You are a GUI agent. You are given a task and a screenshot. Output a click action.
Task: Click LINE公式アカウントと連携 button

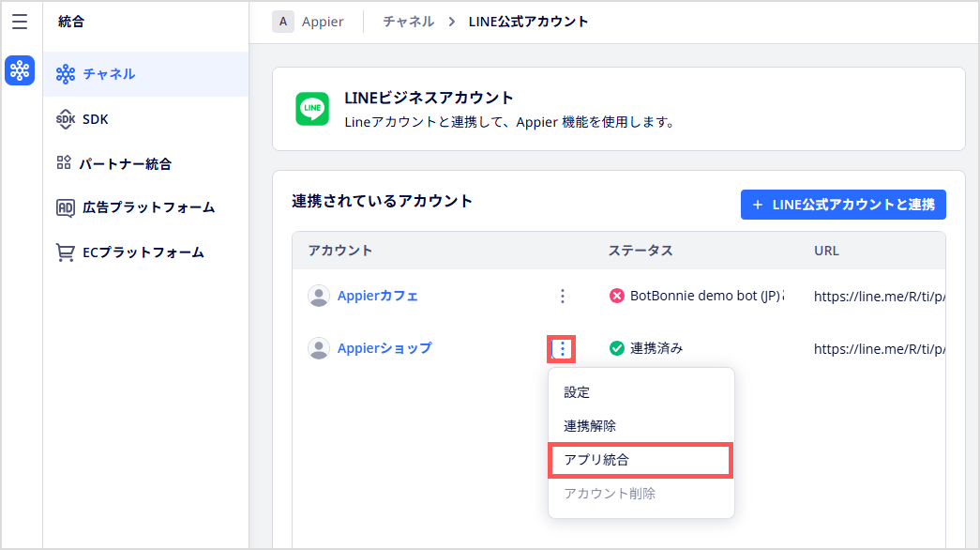843,205
